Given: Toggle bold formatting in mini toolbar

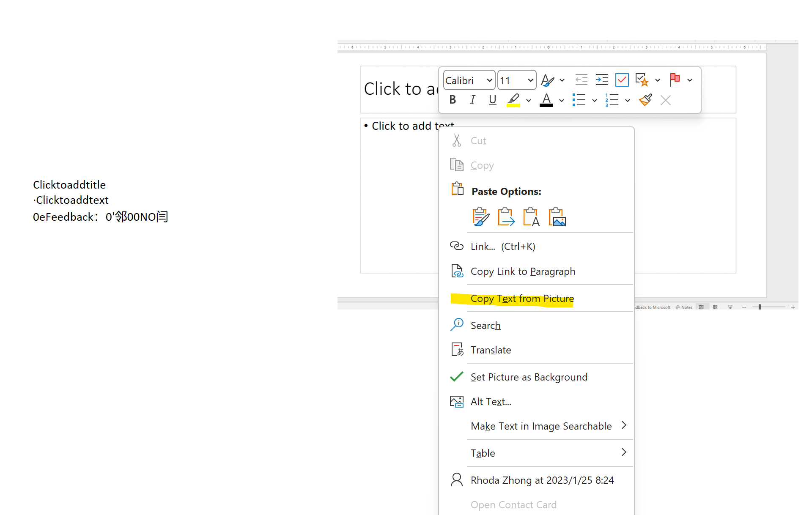Looking at the screenshot, I should coord(453,100).
